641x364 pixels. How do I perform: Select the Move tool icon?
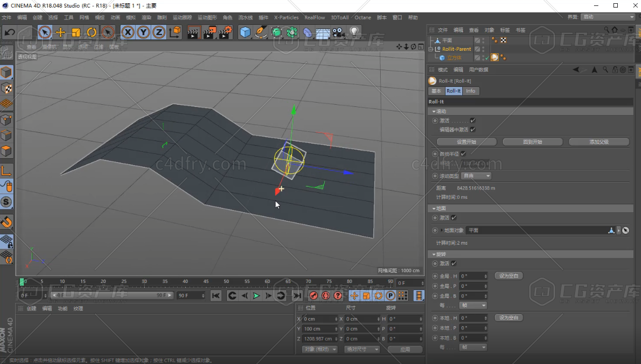pos(60,32)
